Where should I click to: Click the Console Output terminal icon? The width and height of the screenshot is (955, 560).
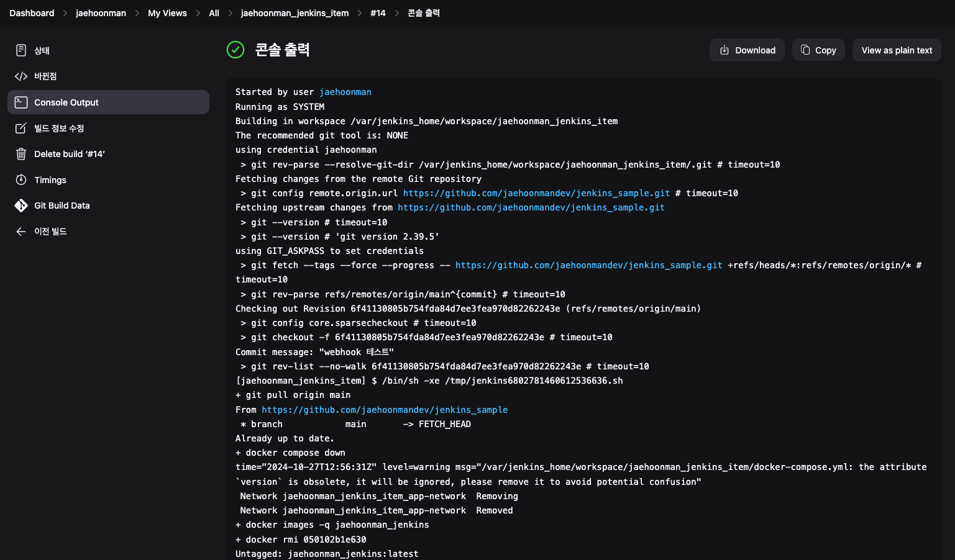[x=21, y=102]
